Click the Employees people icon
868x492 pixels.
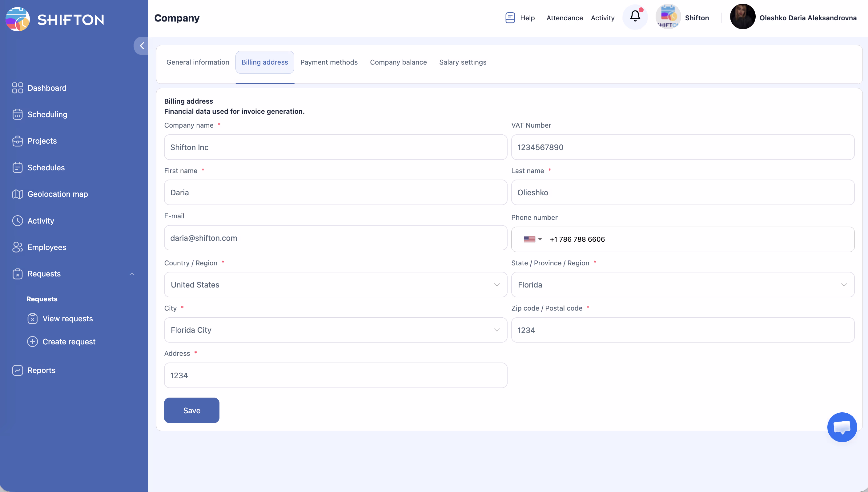(17, 247)
